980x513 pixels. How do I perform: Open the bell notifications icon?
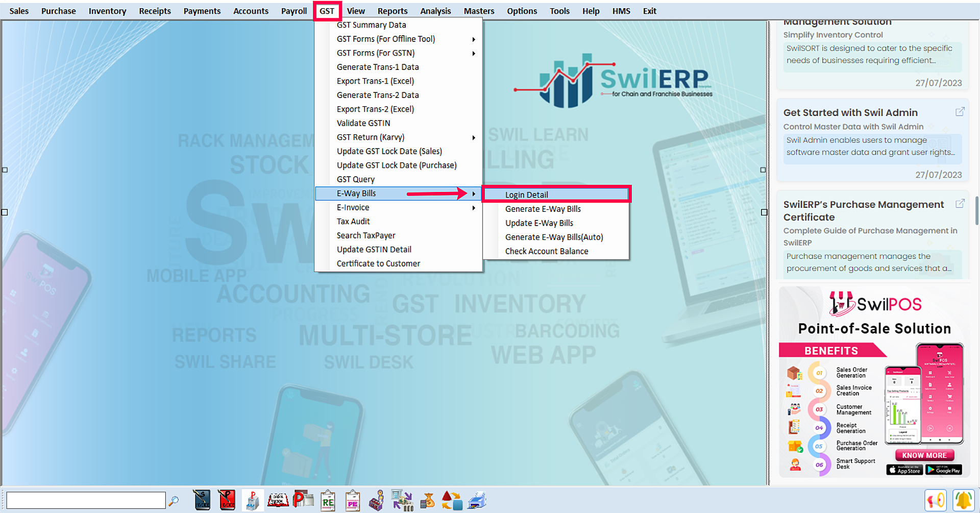pos(963,500)
